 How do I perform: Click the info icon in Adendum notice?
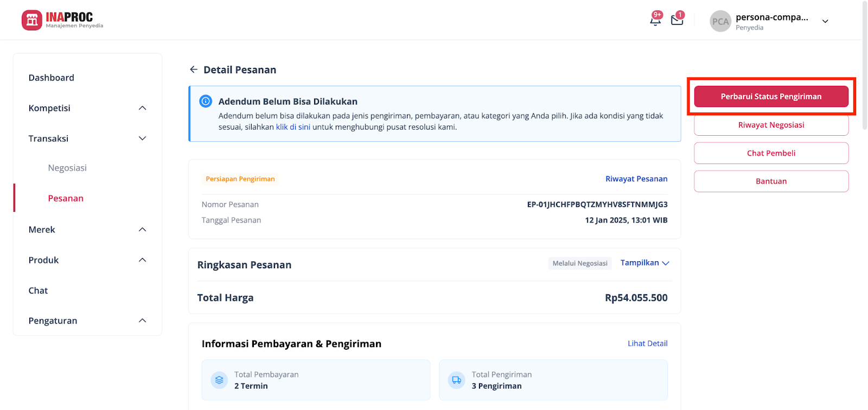coord(206,101)
